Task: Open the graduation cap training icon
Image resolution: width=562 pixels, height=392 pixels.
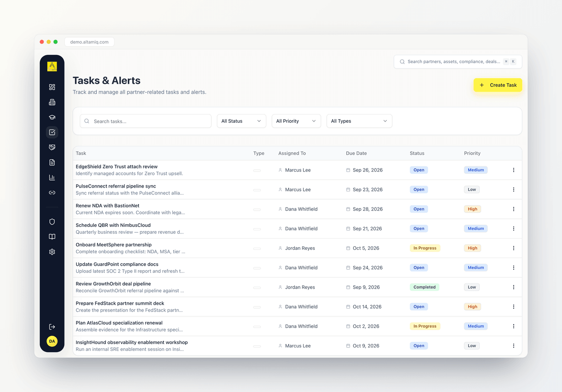Action: click(52, 117)
